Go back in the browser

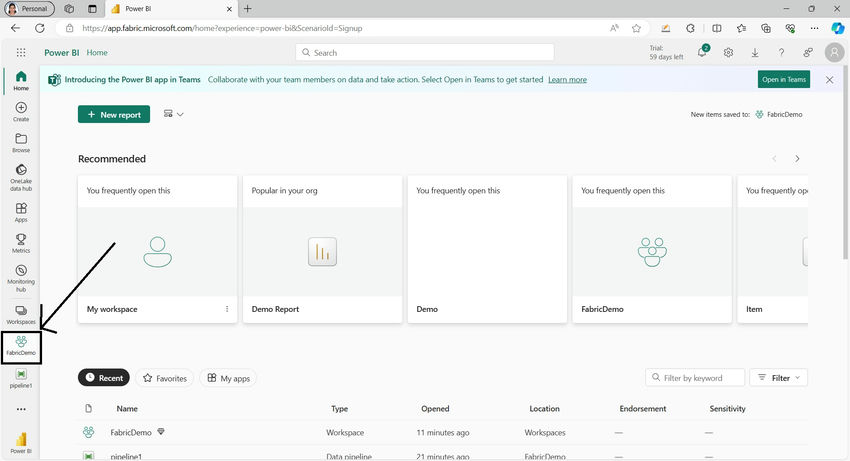(x=15, y=28)
